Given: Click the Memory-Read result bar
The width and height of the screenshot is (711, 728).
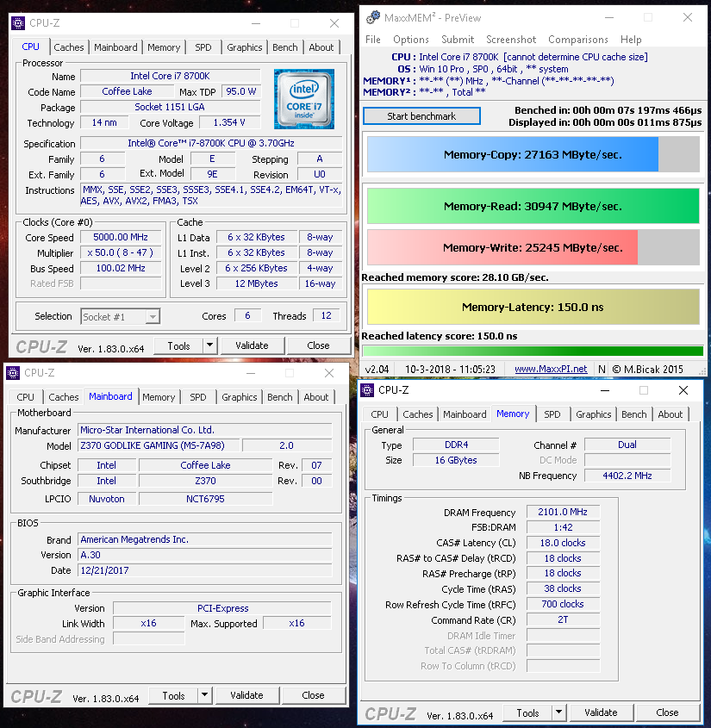Looking at the screenshot, I should (x=533, y=206).
